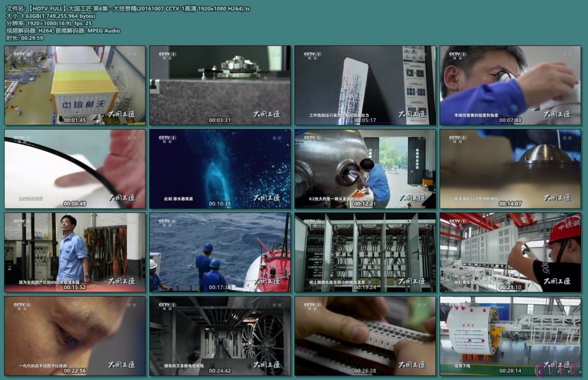Click subtitle 成功下线 on the last frame

(x=462, y=366)
